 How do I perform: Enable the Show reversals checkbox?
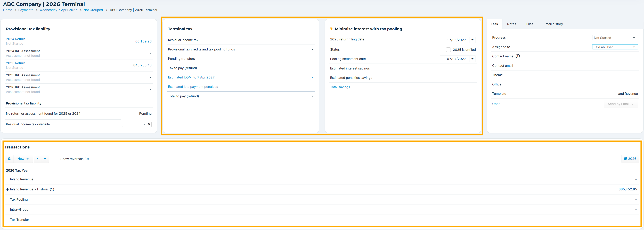(56, 159)
